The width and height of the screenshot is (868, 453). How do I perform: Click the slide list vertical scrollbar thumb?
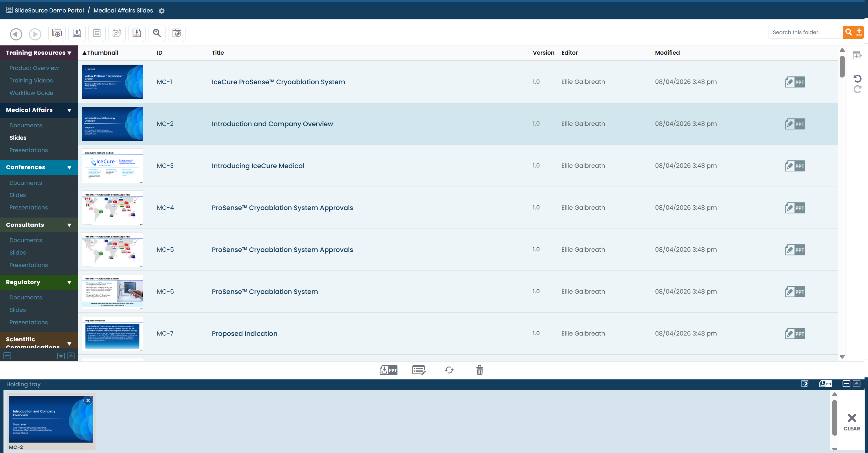(x=842, y=67)
